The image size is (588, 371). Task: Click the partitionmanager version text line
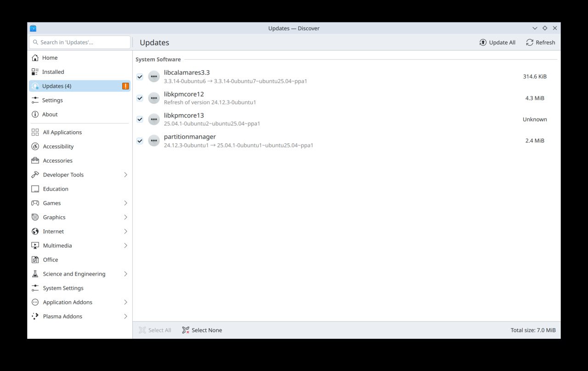pyautogui.click(x=238, y=146)
